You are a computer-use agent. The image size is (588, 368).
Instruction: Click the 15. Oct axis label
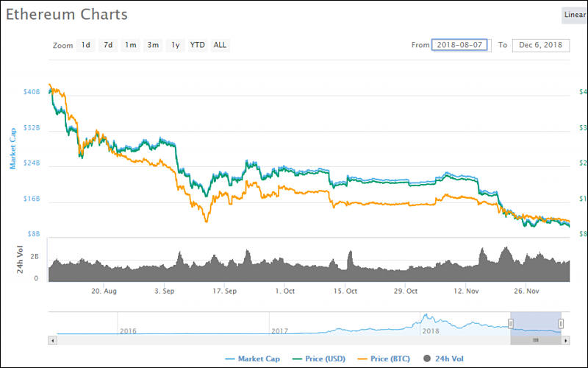(345, 291)
